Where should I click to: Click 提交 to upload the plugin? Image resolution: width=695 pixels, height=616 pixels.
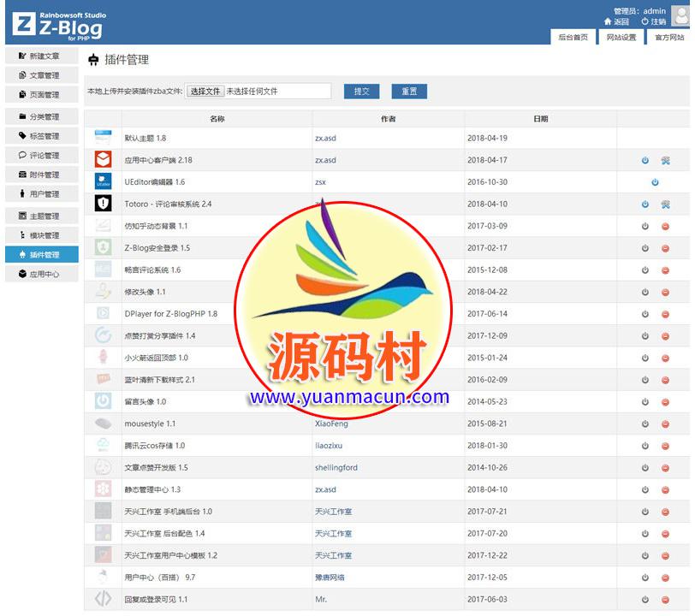click(361, 92)
